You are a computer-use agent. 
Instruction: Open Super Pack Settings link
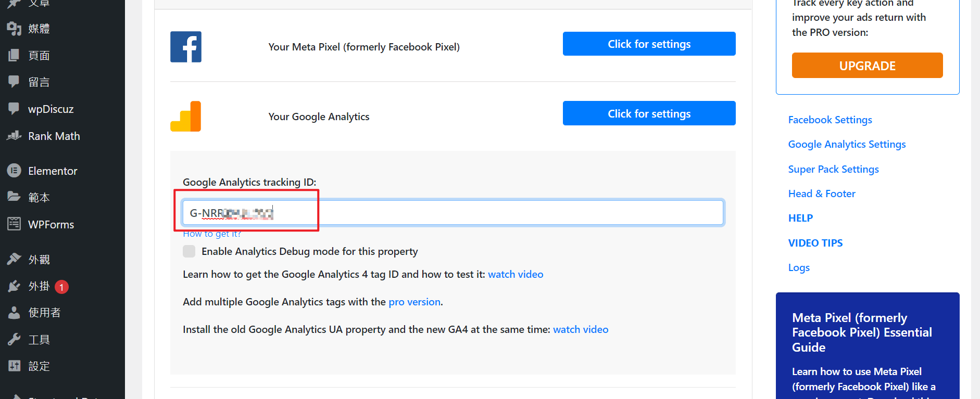pos(833,169)
